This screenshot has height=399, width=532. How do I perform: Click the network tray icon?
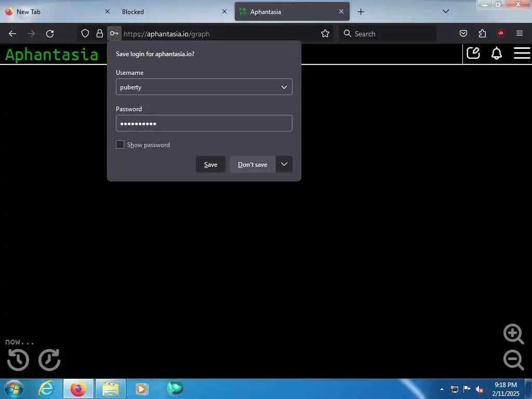(x=454, y=390)
